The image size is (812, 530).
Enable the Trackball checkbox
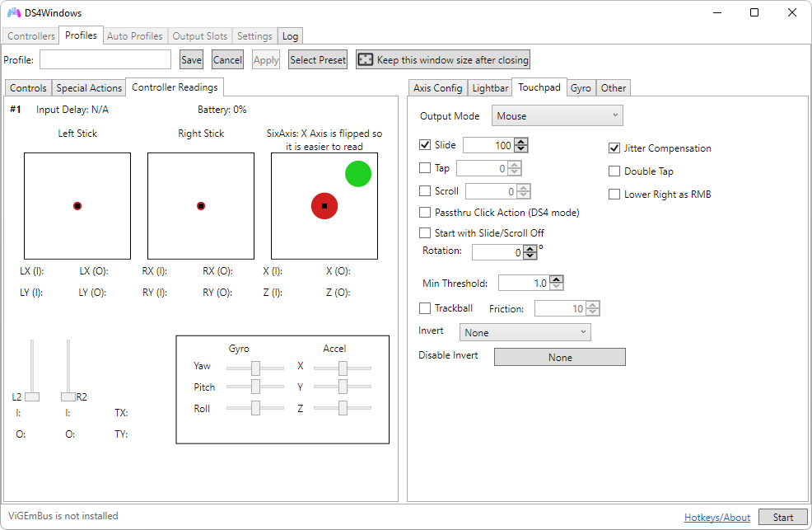tap(425, 308)
